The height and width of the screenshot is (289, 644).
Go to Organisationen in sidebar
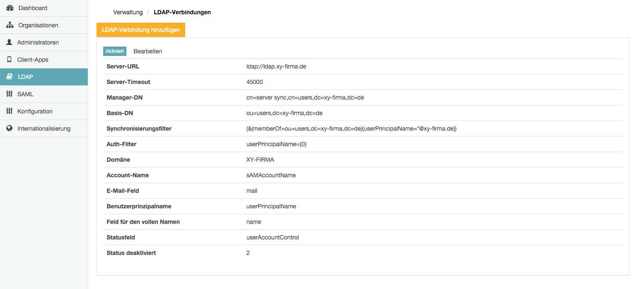44,25
